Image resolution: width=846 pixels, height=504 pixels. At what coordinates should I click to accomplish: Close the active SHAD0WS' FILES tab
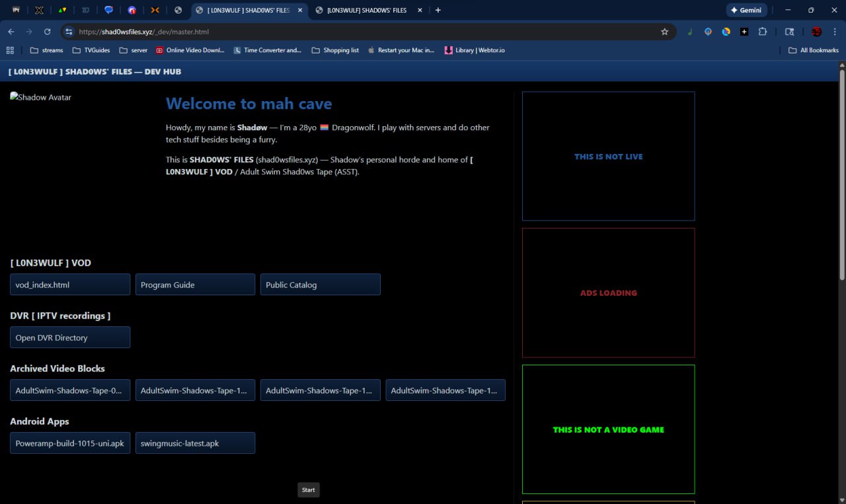(300, 10)
